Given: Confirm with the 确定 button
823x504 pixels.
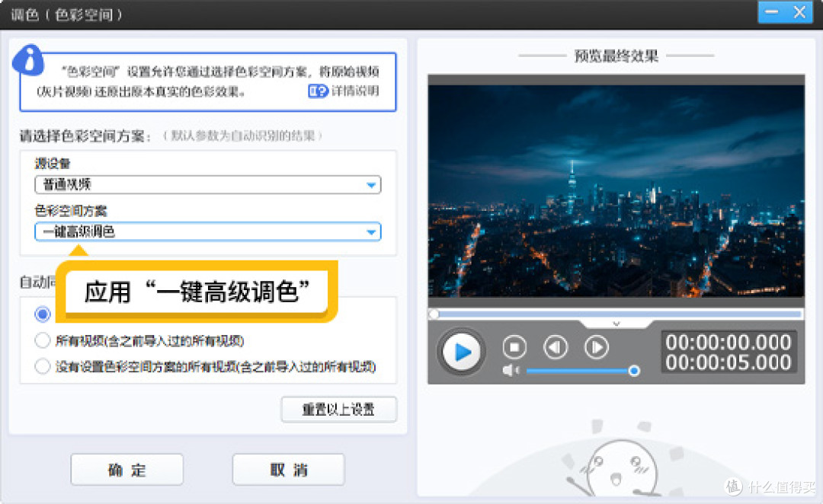Looking at the screenshot, I should tap(127, 470).
